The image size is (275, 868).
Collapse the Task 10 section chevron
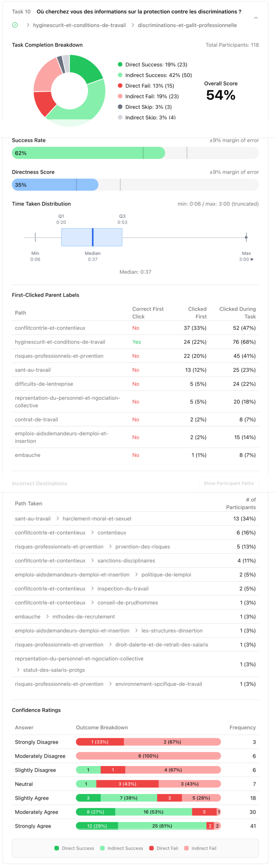[x=256, y=18]
